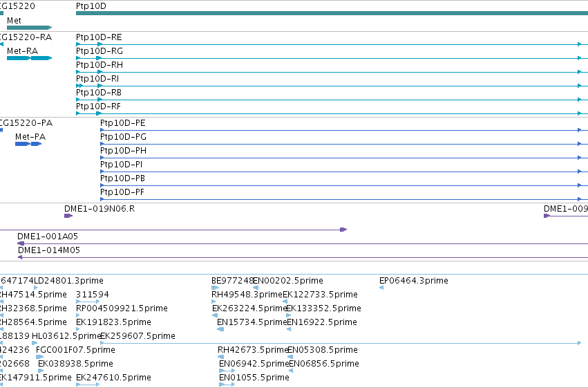Viewport: 588px width, 388px height.
Task: Click the purple DME1-019N06.R arrow glyph
Action: (68, 216)
